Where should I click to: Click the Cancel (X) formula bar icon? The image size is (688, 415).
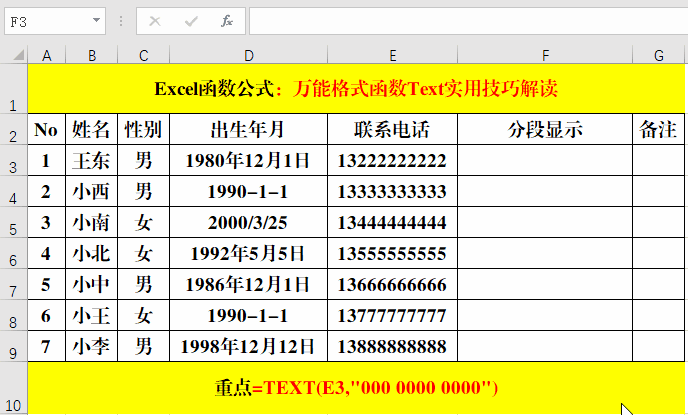[x=155, y=21]
